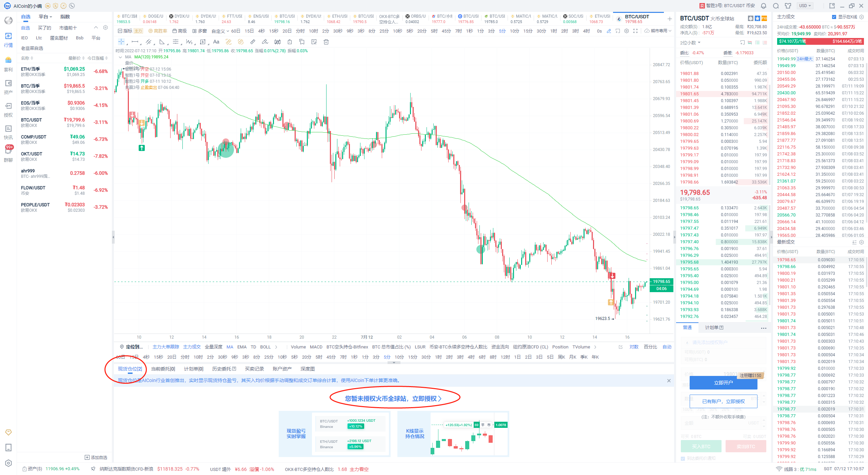This screenshot has height=475, width=868.
Task: Switch to the 当前委托[0] tab
Action: (163, 369)
